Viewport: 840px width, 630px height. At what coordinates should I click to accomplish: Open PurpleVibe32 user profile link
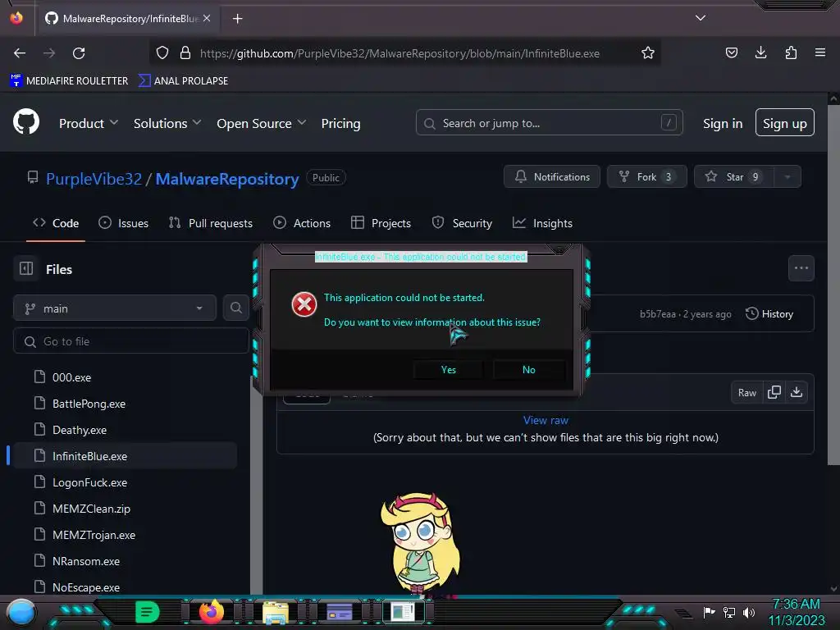(x=94, y=178)
